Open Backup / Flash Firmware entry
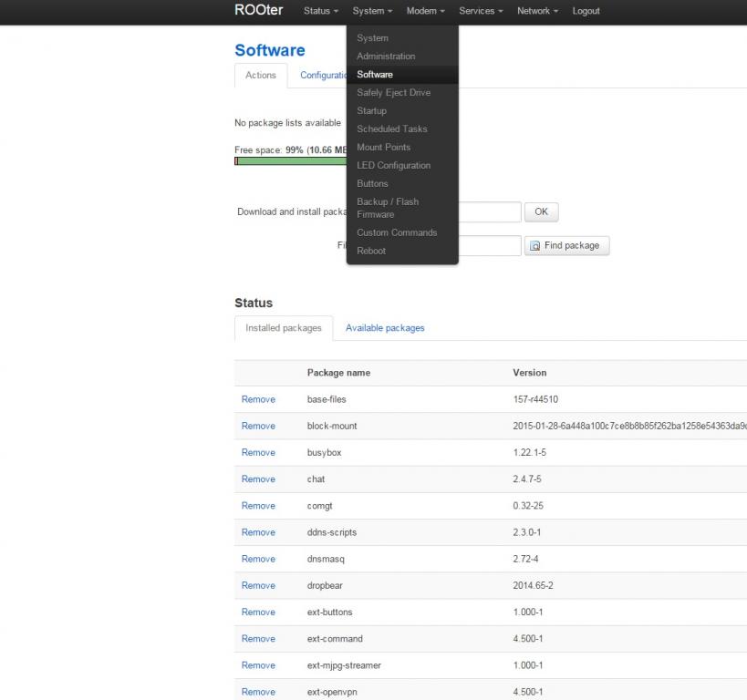Screen dimensions: 747x700 pyautogui.click(x=402, y=208)
